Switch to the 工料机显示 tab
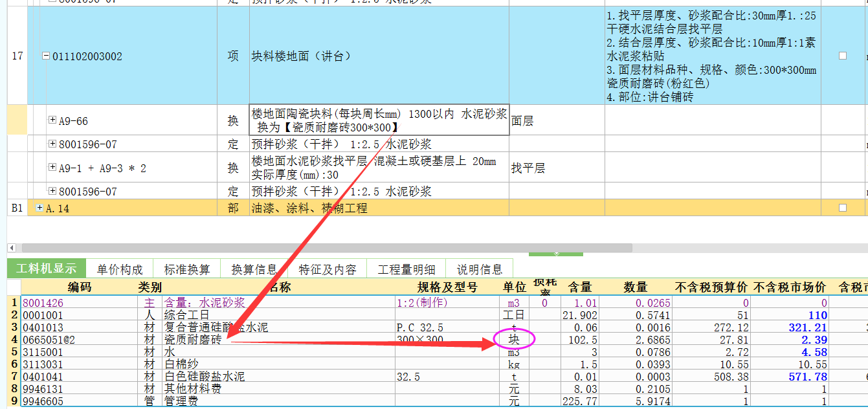Viewport: 868px width, 409px height. [x=46, y=269]
